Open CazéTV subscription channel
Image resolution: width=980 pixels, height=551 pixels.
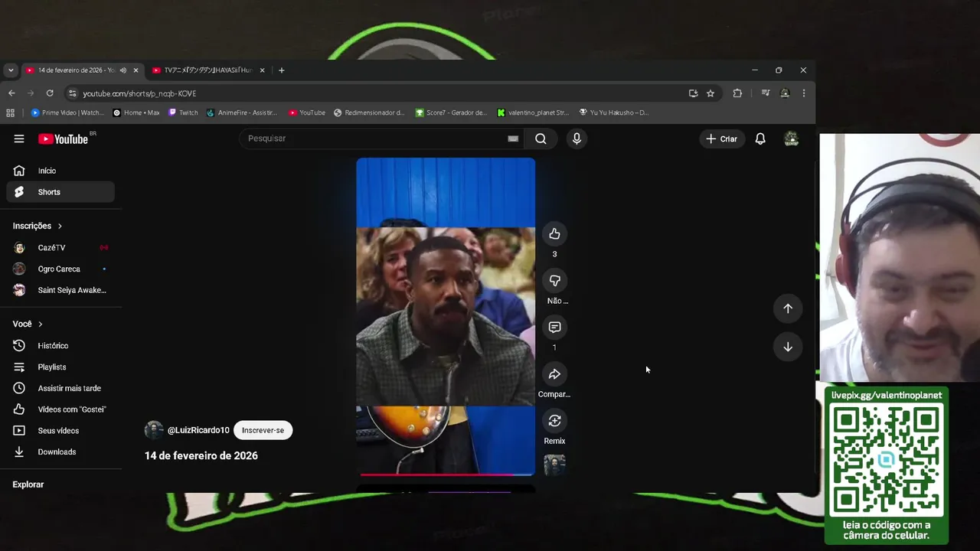click(60, 248)
